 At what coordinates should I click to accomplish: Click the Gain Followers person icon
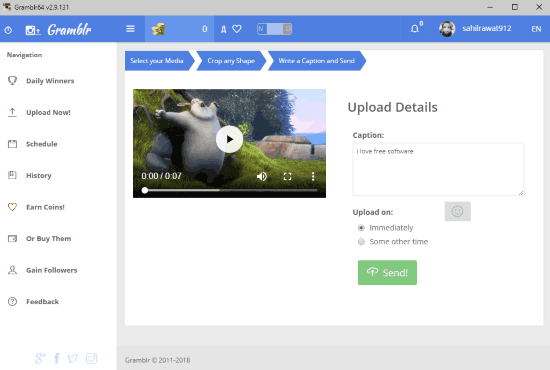coord(12,270)
